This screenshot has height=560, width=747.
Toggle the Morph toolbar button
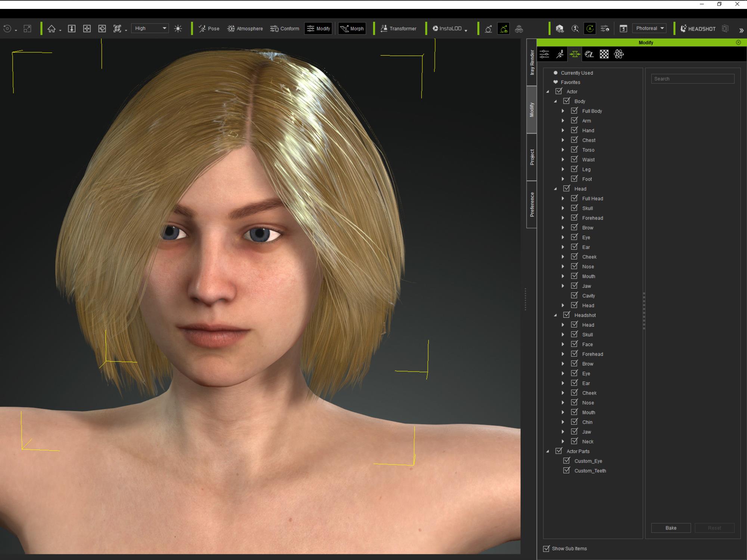coord(352,29)
